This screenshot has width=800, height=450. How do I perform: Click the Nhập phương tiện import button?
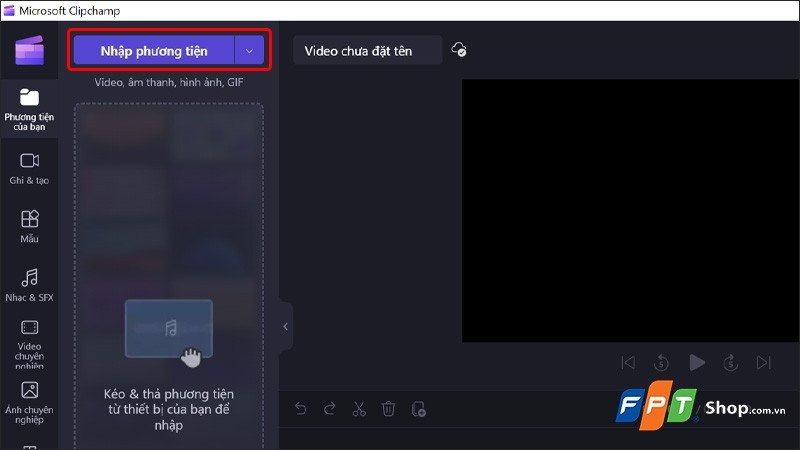point(154,51)
